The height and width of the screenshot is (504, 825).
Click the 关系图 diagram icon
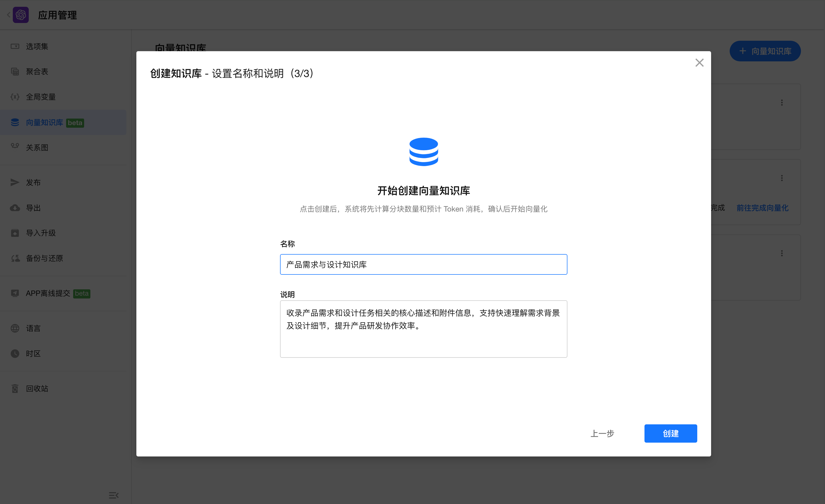point(15,146)
